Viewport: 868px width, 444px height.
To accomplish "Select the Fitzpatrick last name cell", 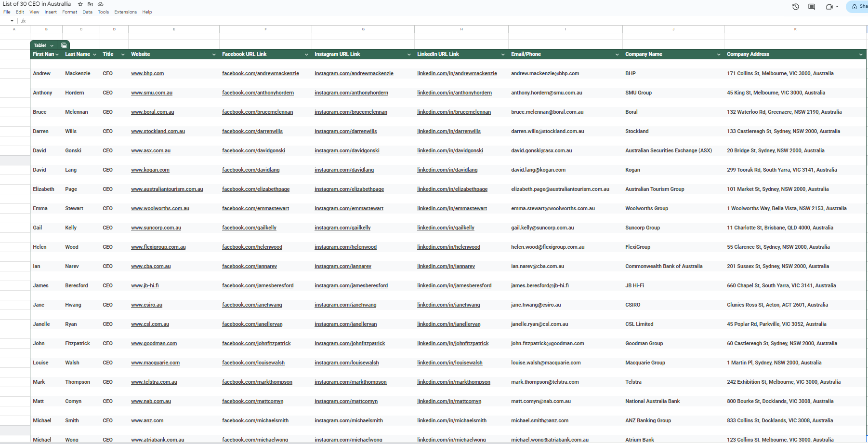I will click(x=81, y=344).
